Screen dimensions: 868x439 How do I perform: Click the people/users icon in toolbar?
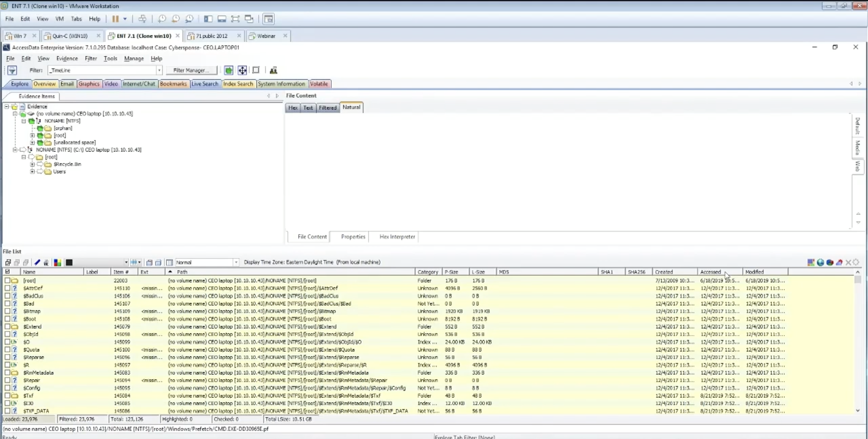(x=273, y=70)
